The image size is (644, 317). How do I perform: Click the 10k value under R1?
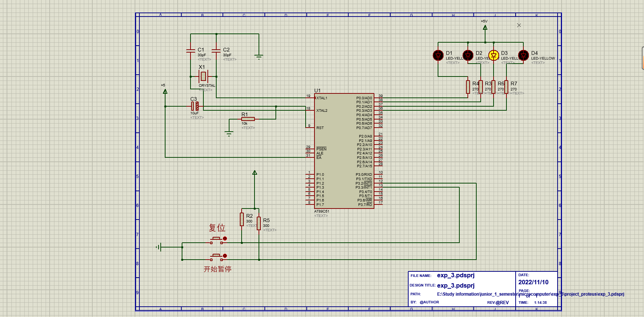click(245, 124)
